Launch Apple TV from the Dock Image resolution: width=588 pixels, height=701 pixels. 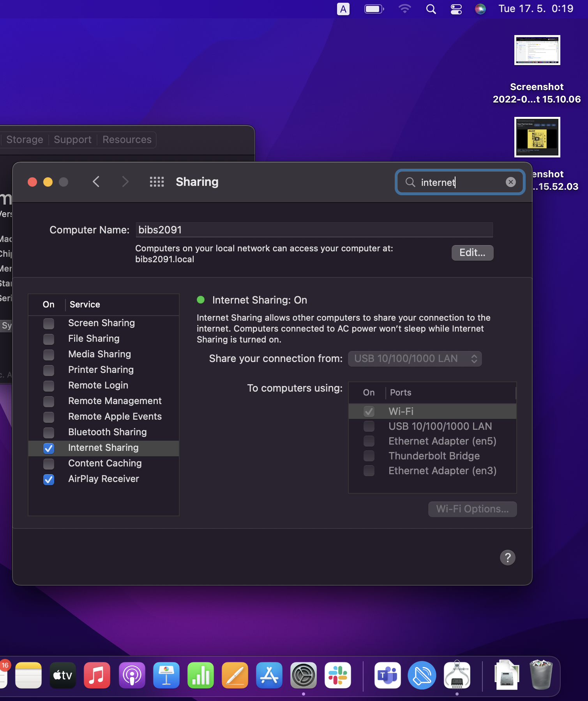click(63, 675)
